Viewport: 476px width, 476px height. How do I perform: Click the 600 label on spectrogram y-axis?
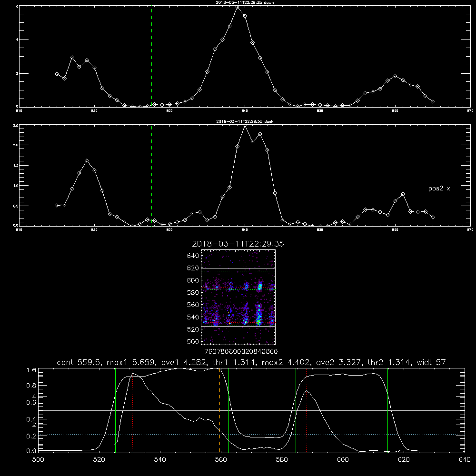click(x=193, y=280)
